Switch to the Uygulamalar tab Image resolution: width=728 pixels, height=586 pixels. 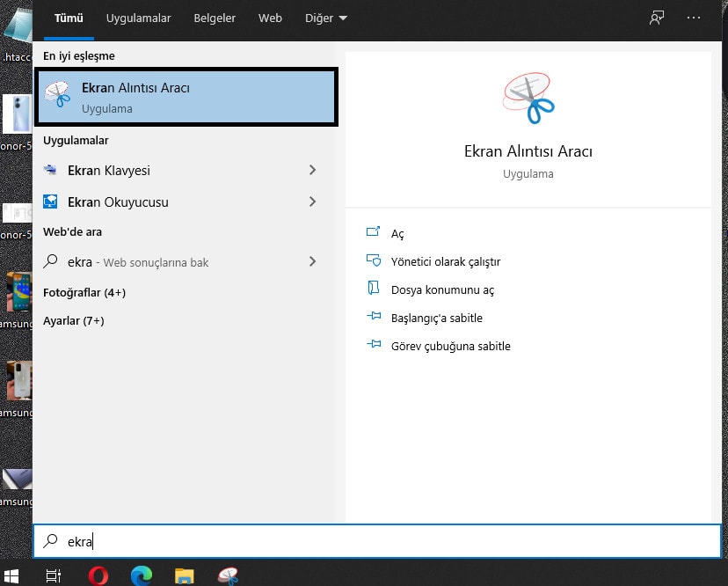click(138, 18)
